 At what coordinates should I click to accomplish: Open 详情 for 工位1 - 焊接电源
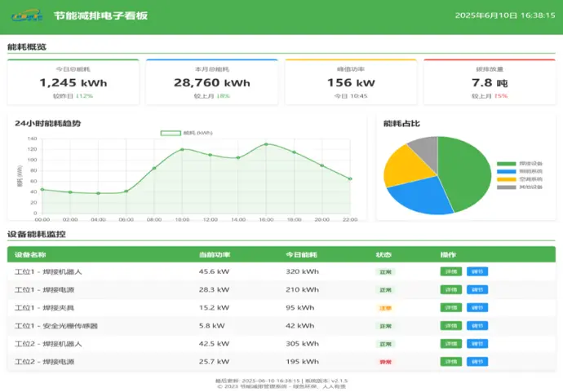pyautogui.click(x=451, y=289)
